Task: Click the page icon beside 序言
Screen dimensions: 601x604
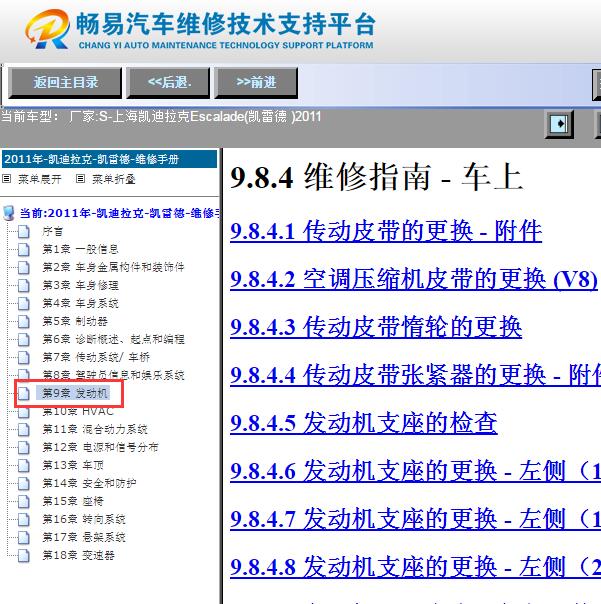Action: tap(24, 232)
